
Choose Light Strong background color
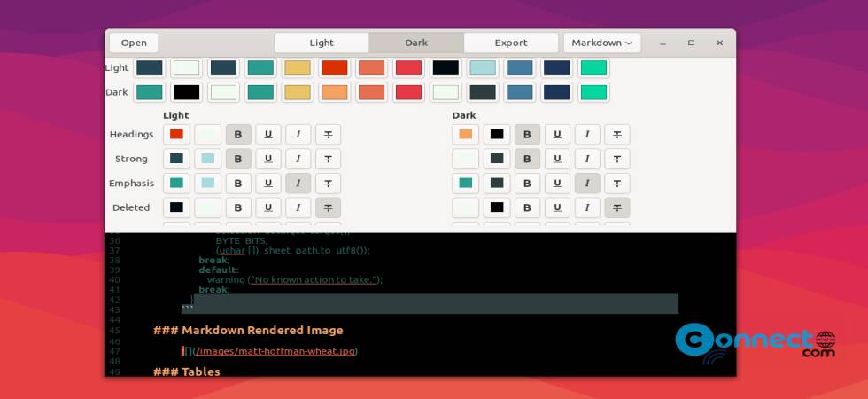[207, 159]
